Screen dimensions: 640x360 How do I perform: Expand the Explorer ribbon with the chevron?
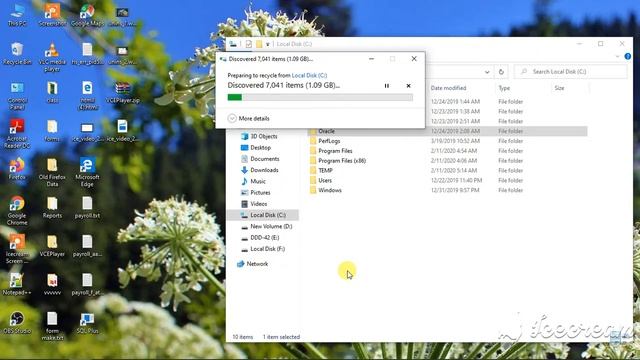pos(618,56)
